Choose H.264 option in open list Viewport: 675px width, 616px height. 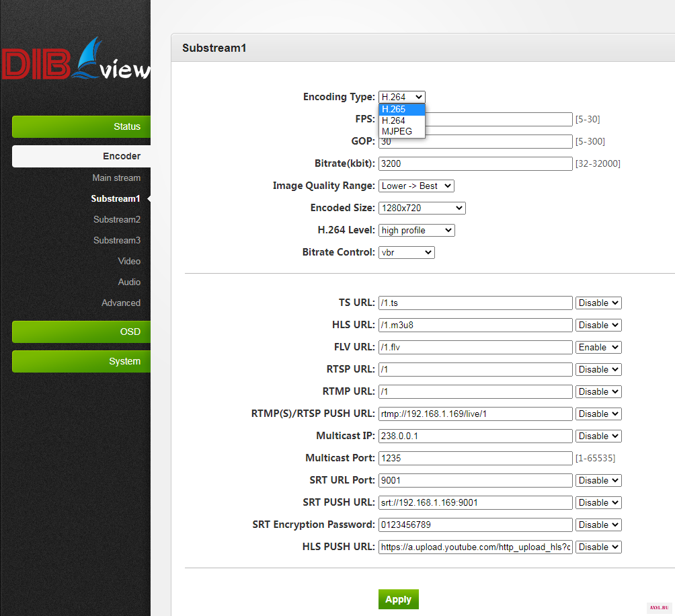401,120
